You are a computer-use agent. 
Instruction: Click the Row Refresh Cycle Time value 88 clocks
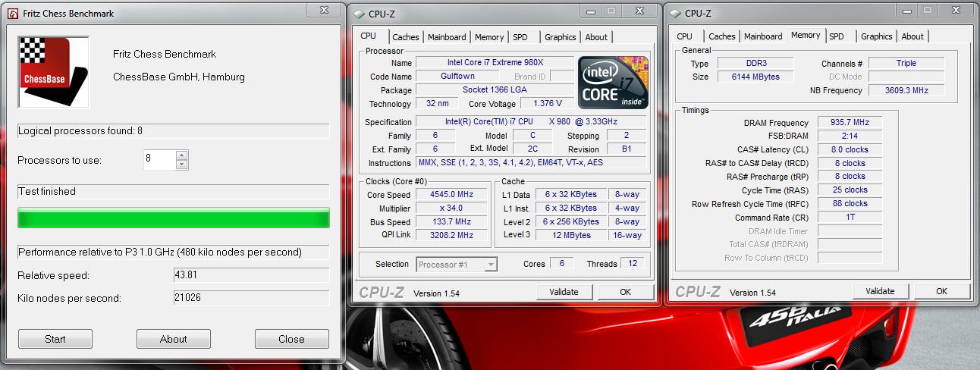pos(850,204)
